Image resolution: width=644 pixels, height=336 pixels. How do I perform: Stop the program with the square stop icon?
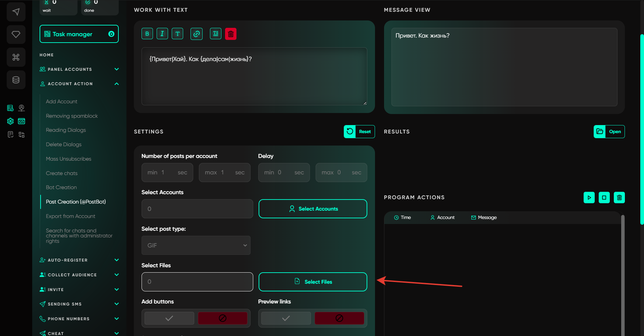point(604,198)
